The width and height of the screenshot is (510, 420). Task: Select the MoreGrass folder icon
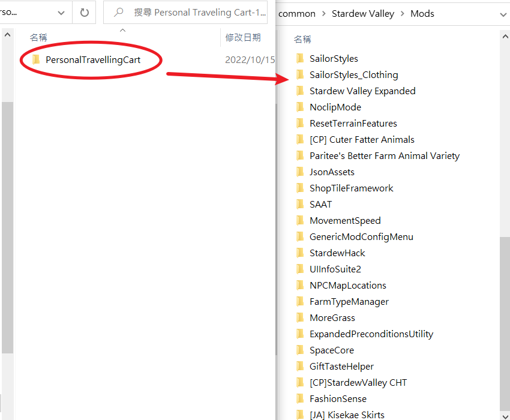(300, 317)
